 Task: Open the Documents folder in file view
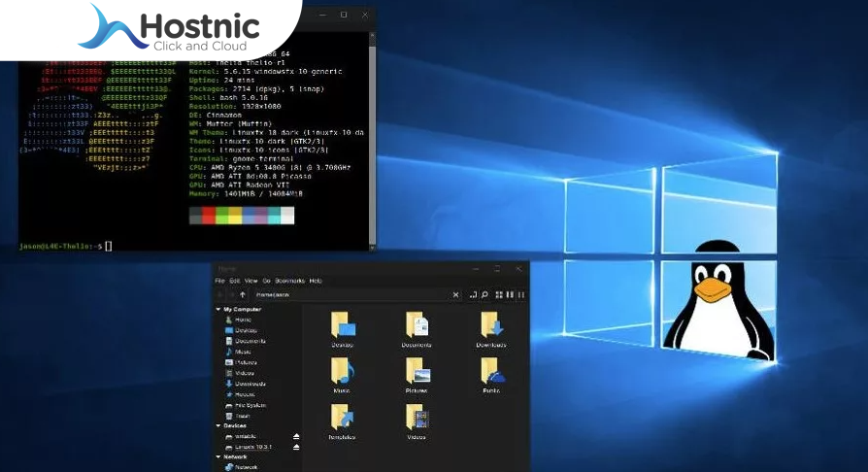[x=417, y=325]
